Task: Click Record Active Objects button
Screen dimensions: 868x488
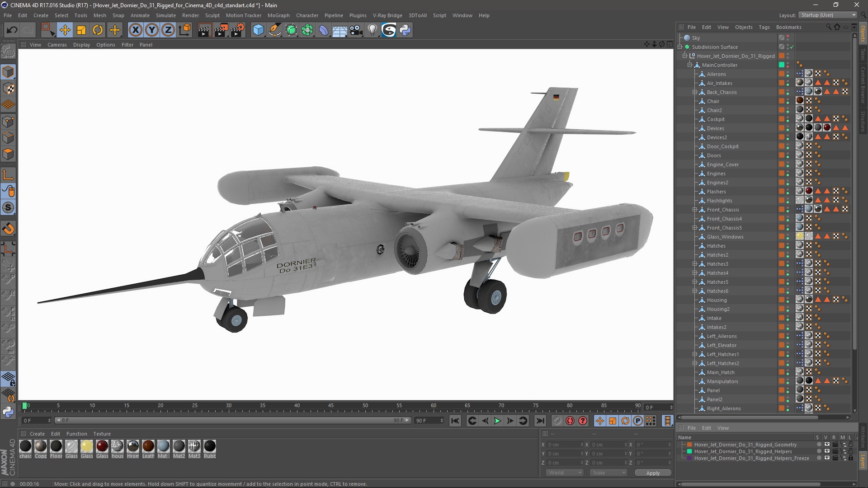Action: (557, 421)
